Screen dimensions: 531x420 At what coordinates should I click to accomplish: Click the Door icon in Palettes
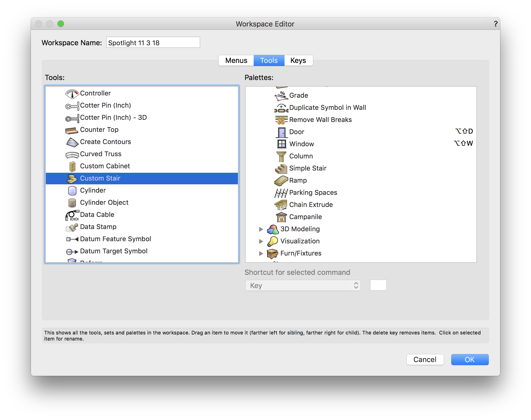tap(282, 132)
